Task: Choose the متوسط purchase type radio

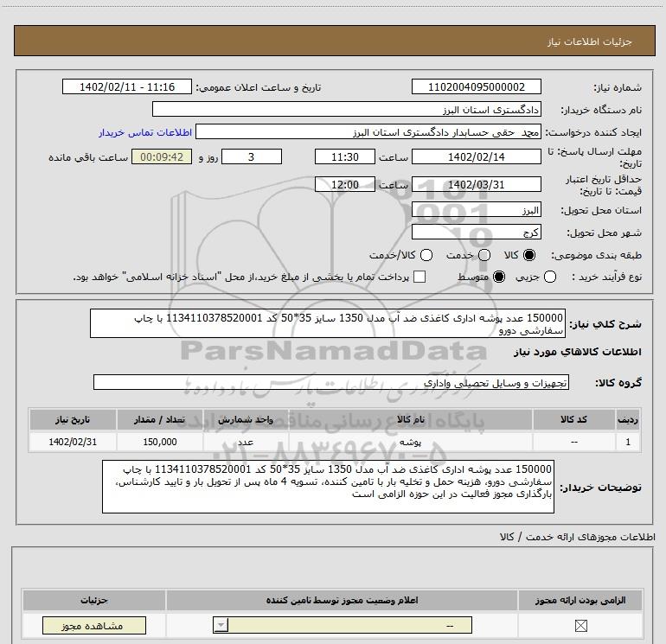Action: [499, 277]
